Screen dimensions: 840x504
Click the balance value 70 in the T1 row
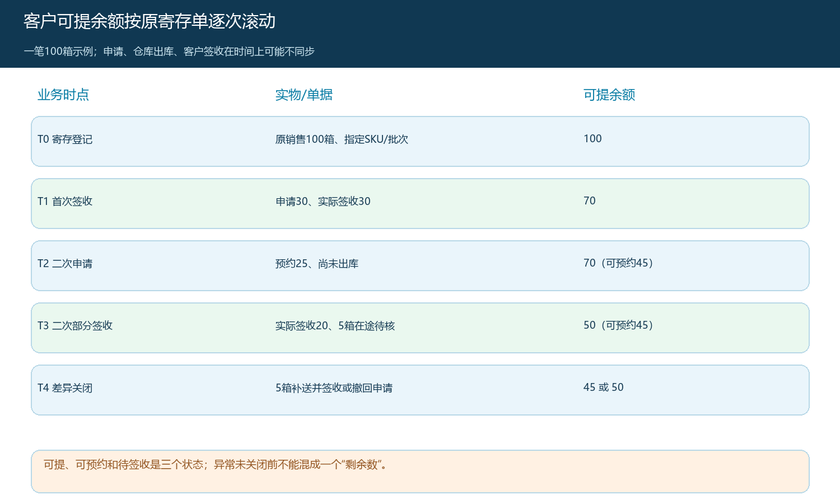coord(590,201)
